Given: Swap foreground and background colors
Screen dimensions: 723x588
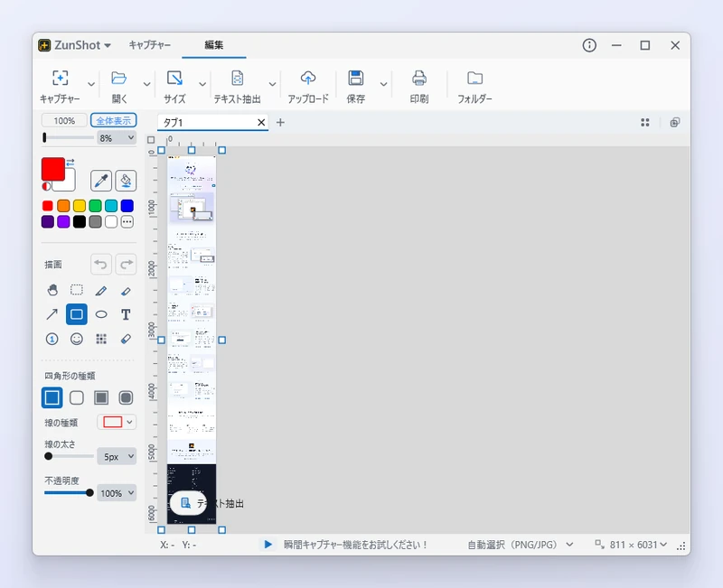Looking at the screenshot, I should pos(70,163).
